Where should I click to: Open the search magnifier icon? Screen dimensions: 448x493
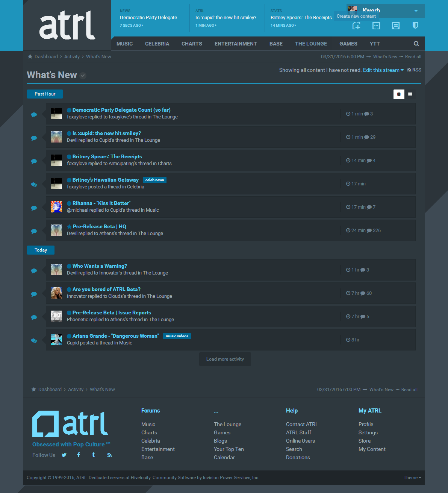pos(416,44)
